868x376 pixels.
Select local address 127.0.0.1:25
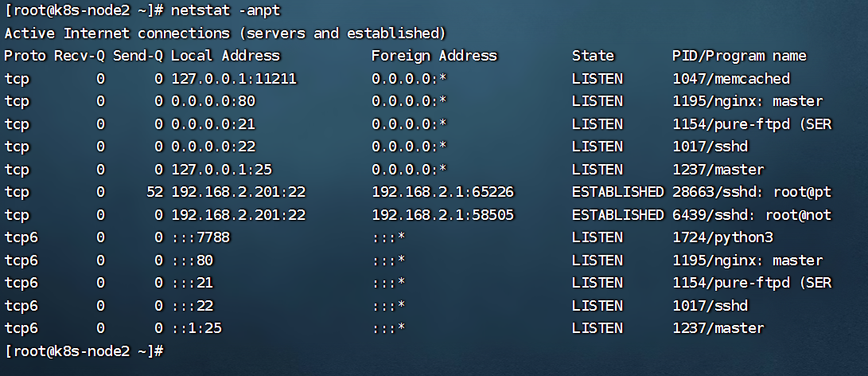pos(221,170)
